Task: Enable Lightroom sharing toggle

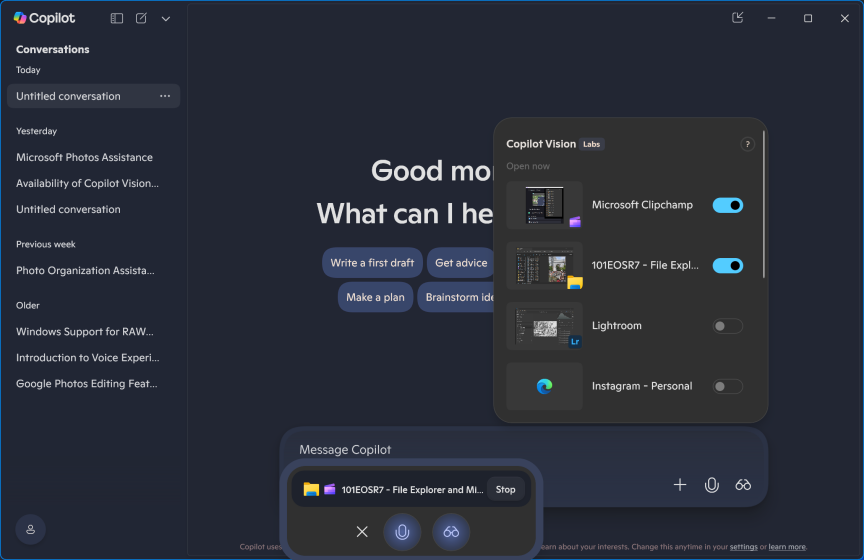Action: tap(727, 326)
